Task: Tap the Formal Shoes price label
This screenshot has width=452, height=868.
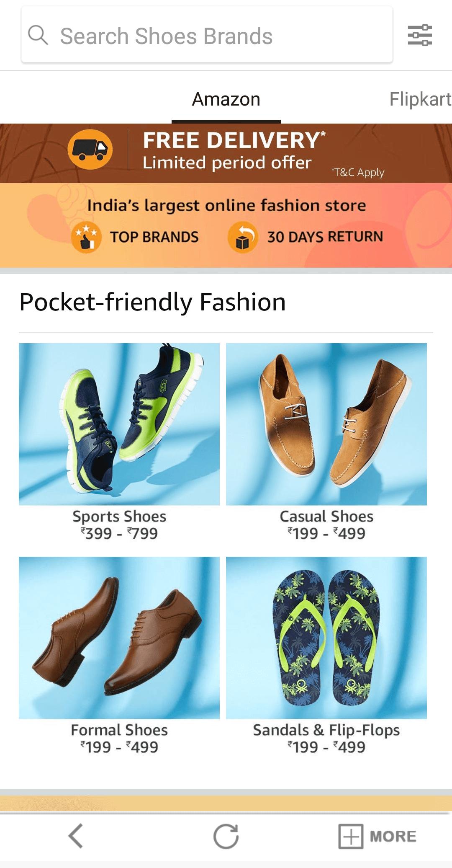Action: [119, 747]
